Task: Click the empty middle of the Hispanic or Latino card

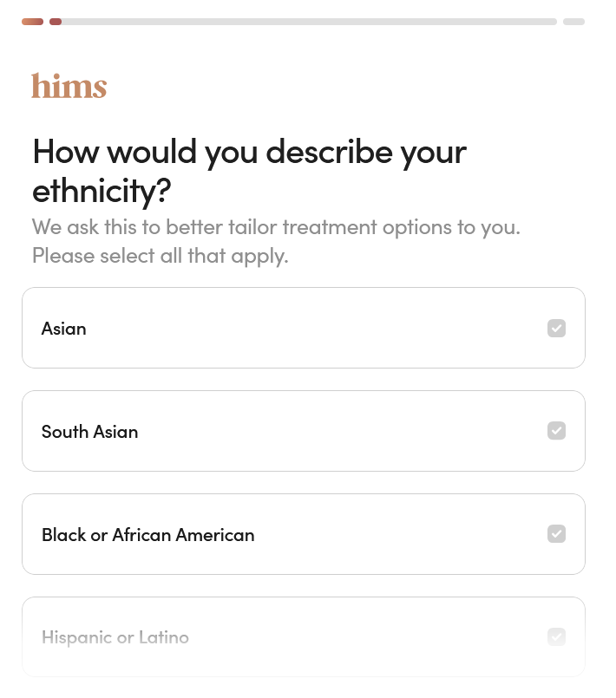Action: click(x=364, y=637)
